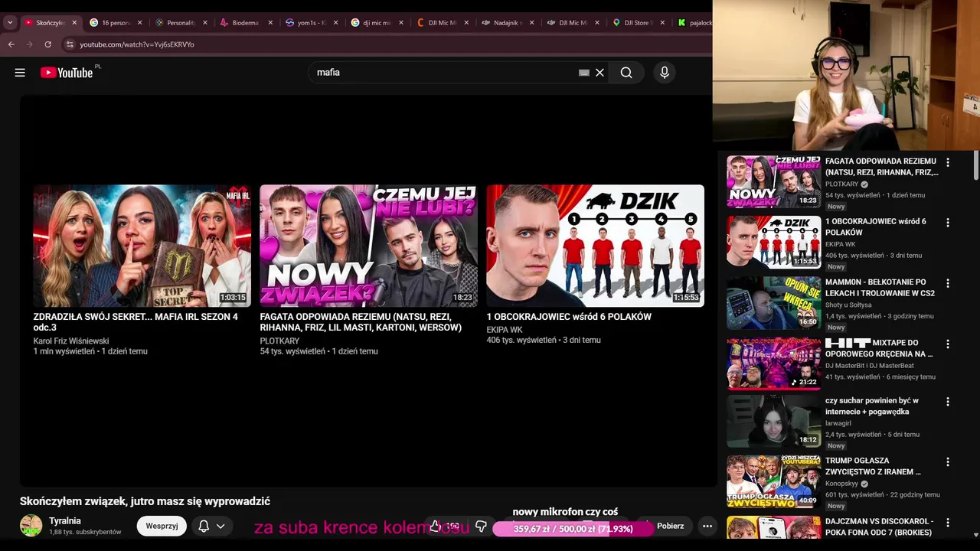Reload the page with the refresh icon
The height and width of the screenshot is (551, 980).
tap(47, 44)
